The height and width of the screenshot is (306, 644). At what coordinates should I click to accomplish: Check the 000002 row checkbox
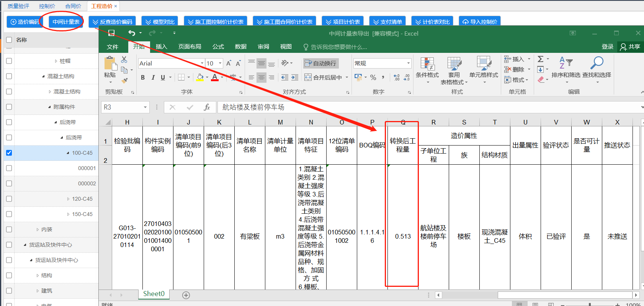[9, 183]
